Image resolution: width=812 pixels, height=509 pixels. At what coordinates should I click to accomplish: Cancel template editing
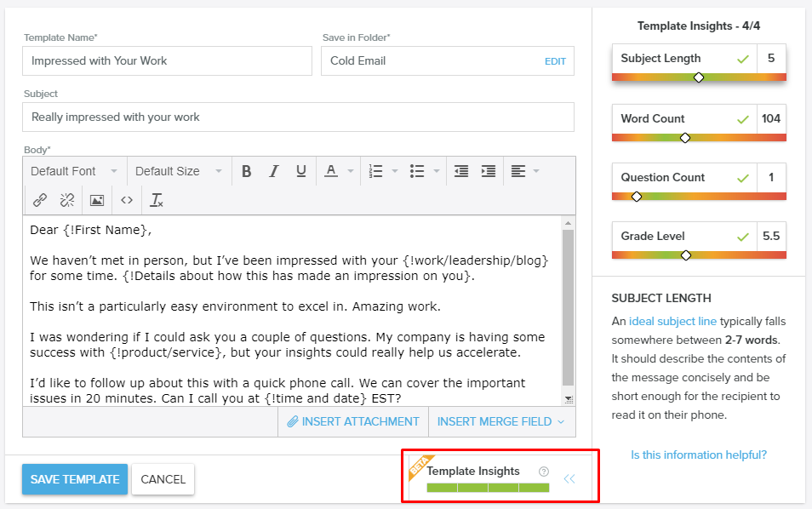[163, 479]
